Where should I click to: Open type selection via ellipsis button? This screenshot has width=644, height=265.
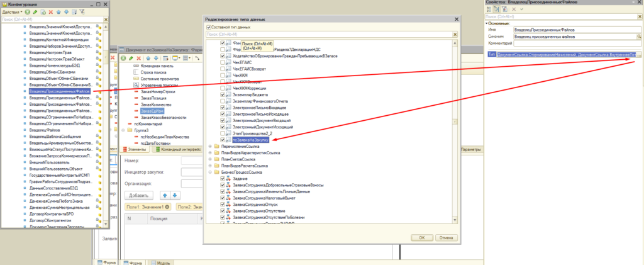[639, 55]
